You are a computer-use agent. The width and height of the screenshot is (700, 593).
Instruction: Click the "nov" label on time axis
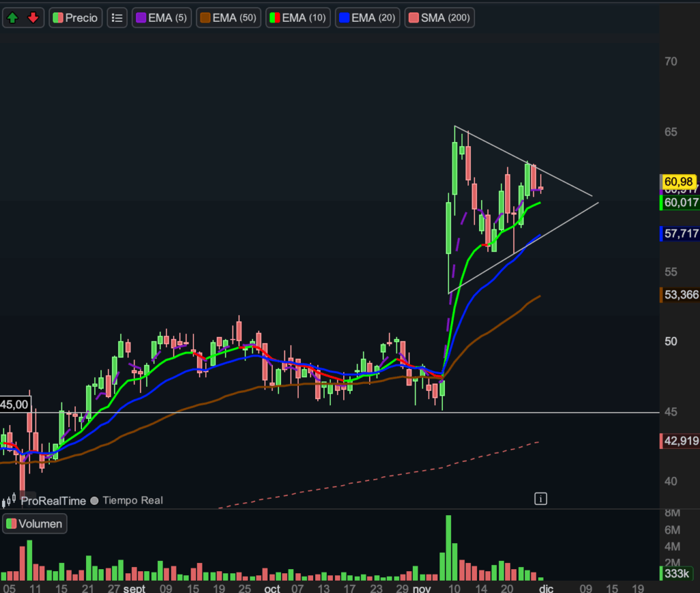coord(422,588)
